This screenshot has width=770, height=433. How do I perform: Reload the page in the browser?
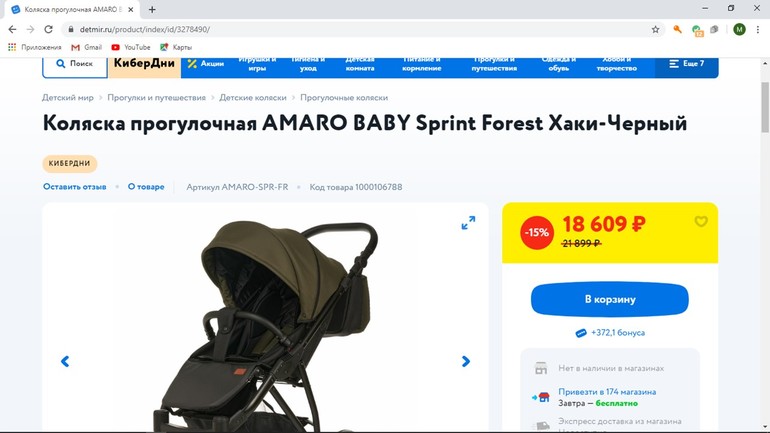[48, 29]
